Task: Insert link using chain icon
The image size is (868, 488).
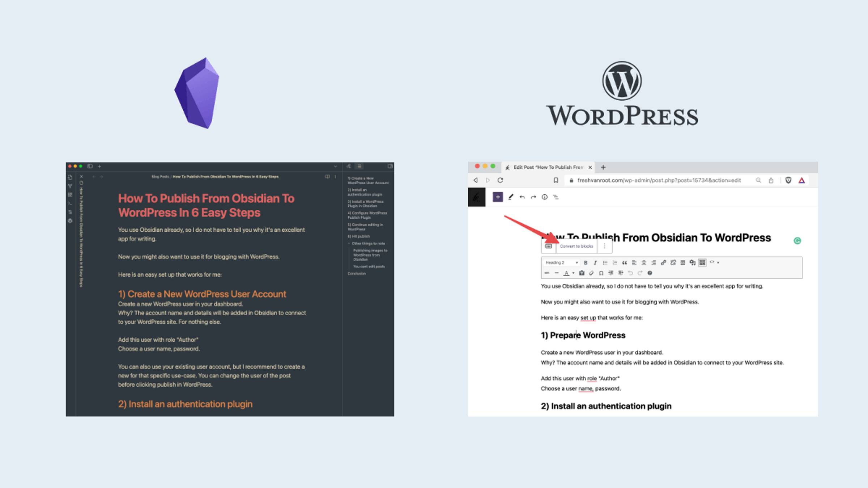Action: [x=663, y=263]
